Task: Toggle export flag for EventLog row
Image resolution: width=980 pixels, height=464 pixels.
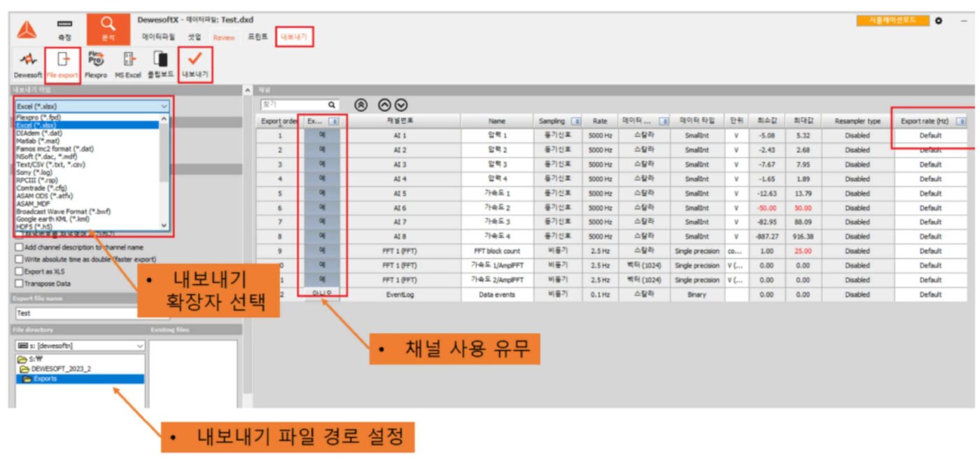Action: coord(322,294)
